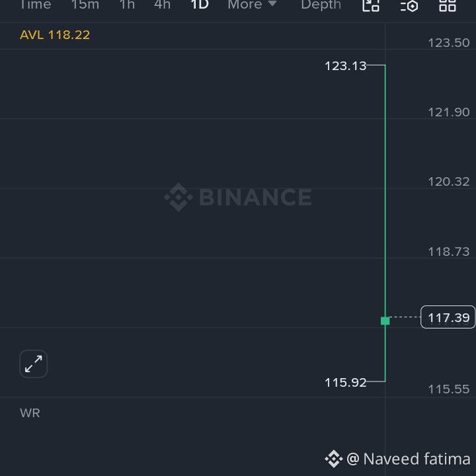
Task: Open the More intervals dropdown
Action: pos(252,5)
